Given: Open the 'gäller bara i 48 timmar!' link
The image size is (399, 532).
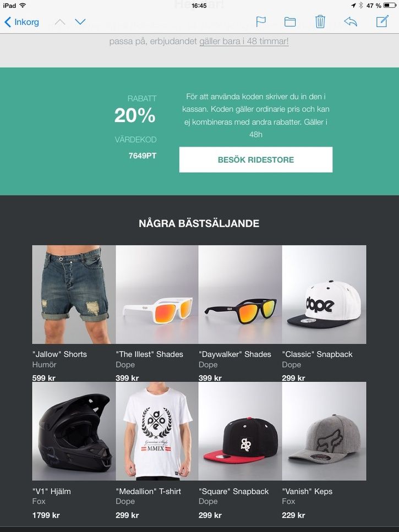Looking at the screenshot, I should tap(244, 41).
